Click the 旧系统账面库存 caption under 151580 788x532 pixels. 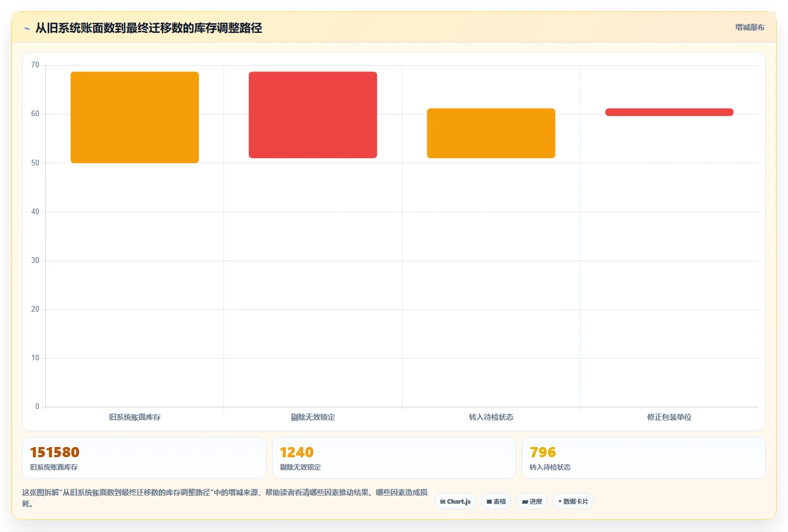(x=54, y=467)
